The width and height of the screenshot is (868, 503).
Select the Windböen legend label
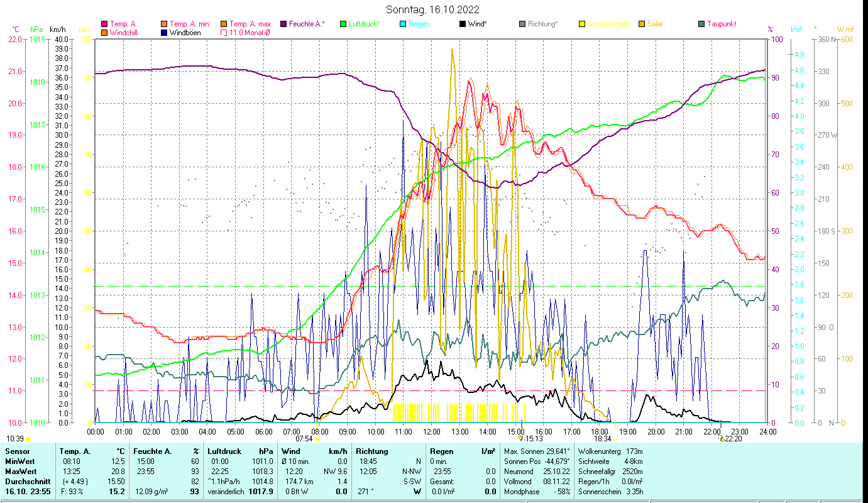[x=185, y=32]
